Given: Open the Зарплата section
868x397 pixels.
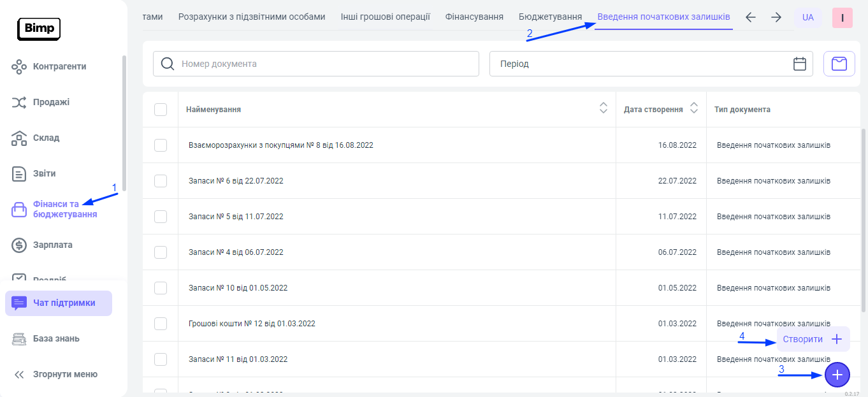Looking at the screenshot, I should pyautogui.click(x=52, y=245).
